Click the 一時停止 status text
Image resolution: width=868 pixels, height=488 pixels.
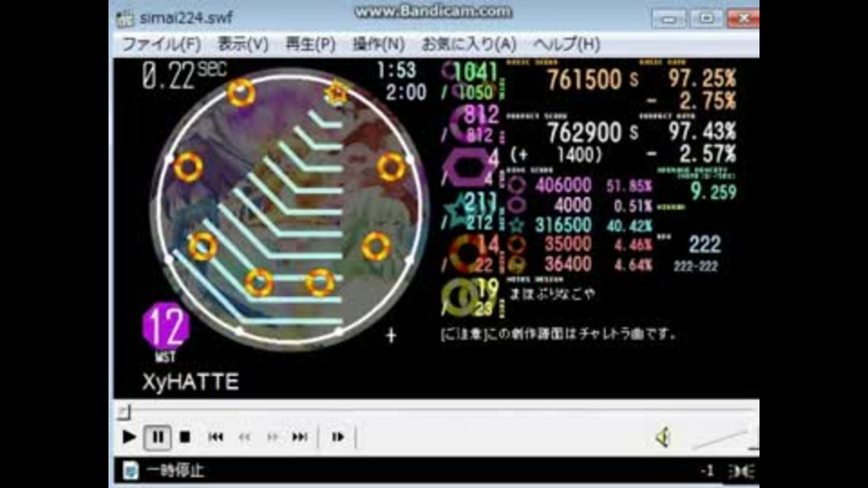tap(175, 471)
